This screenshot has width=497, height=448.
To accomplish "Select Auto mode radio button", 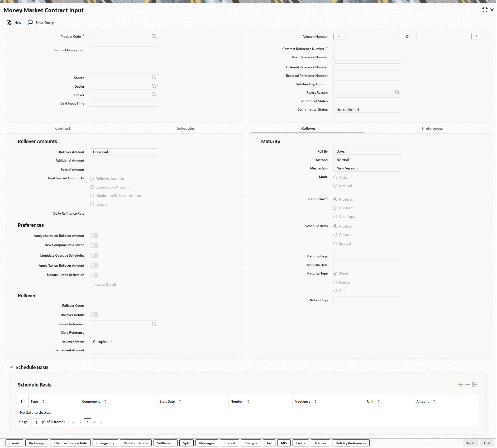I will pyautogui.click(x=335, y=177).
